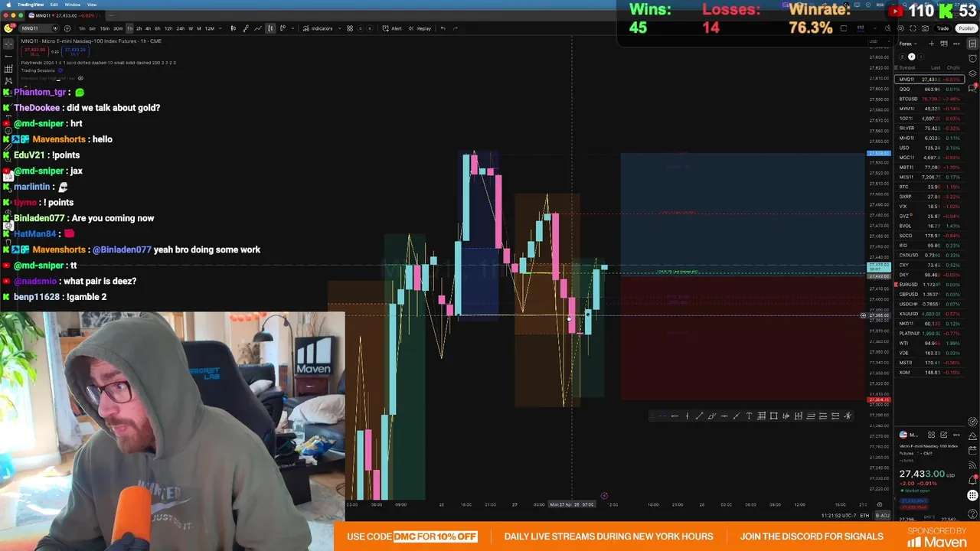Redo the last chart action
Image resolution: width=980 pixels, height=551 pixels.
(x=456, y=28)
